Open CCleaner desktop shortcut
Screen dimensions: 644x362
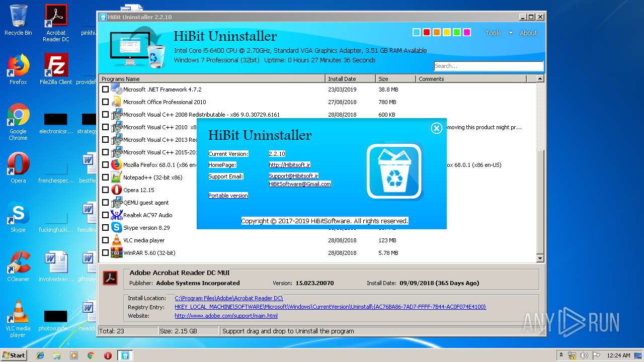click(18, 266)
